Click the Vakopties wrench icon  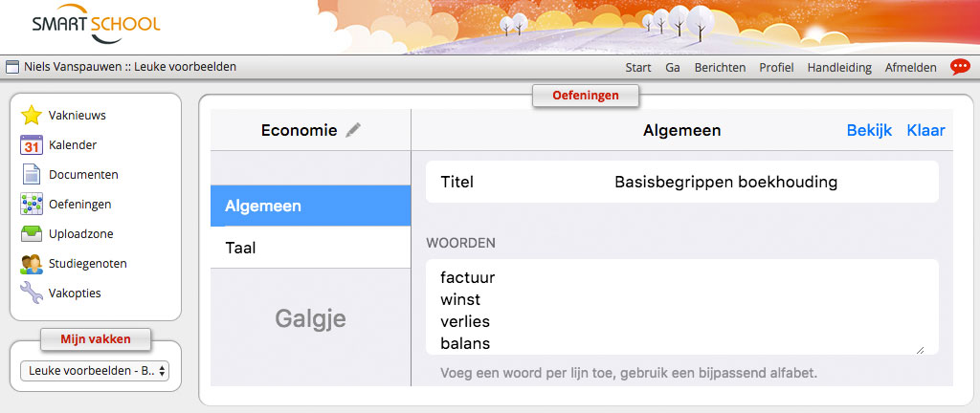coord(32,293)
